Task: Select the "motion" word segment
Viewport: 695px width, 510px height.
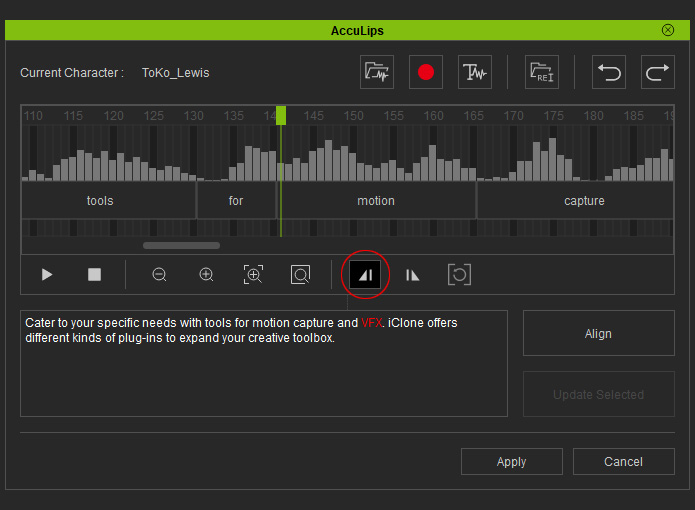Action: (x=376, y=201)
